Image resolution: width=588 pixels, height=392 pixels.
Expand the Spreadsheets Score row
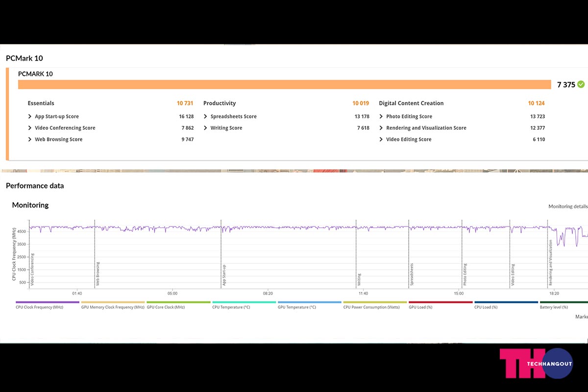point(206,116)
